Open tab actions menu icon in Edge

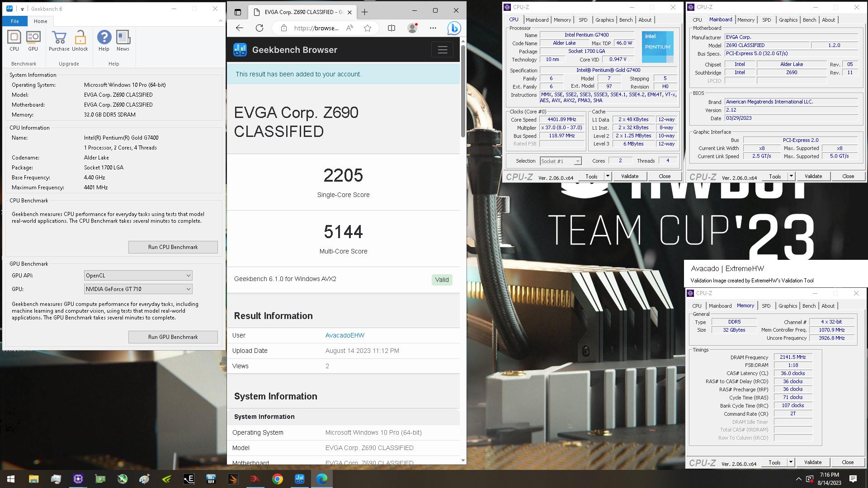pos(238,12)
